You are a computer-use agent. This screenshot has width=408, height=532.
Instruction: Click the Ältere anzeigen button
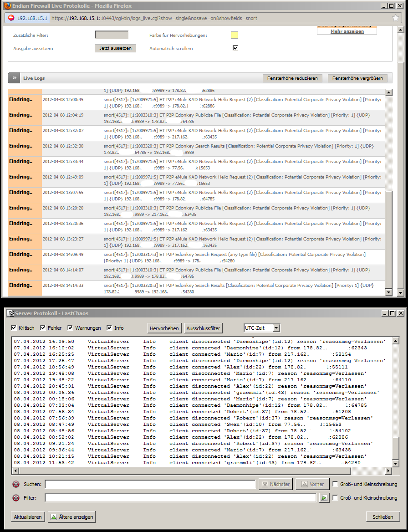(x=71, y=517)
